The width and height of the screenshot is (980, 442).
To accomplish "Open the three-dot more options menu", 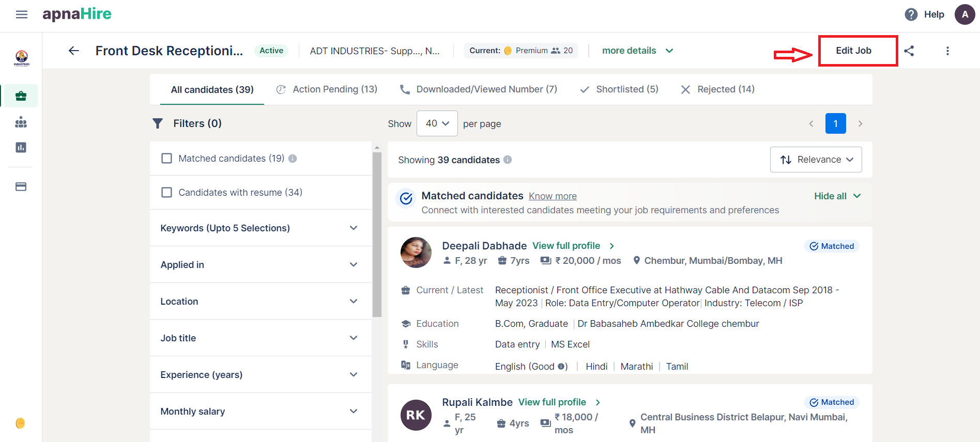I will (x=947, y=51).
